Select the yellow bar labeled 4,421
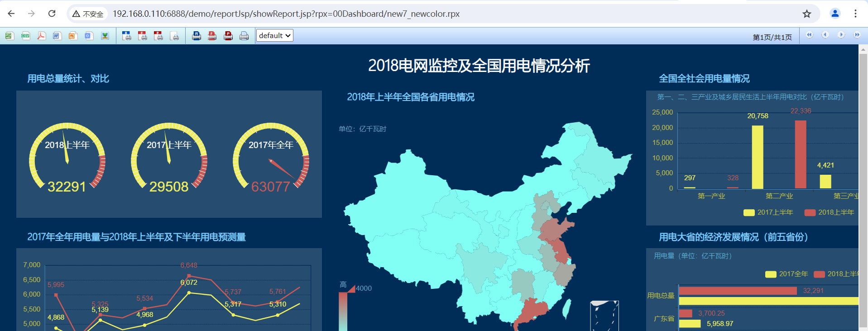 [825, 182]
